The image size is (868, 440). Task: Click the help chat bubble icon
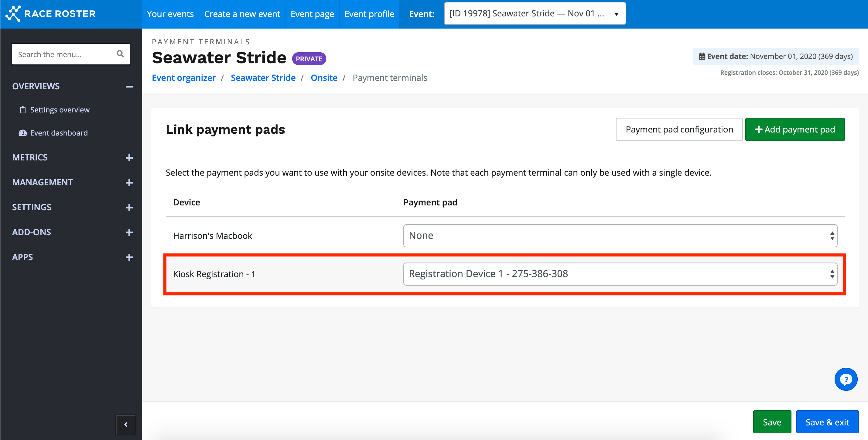pyautogui.click(x=846, y=380)
